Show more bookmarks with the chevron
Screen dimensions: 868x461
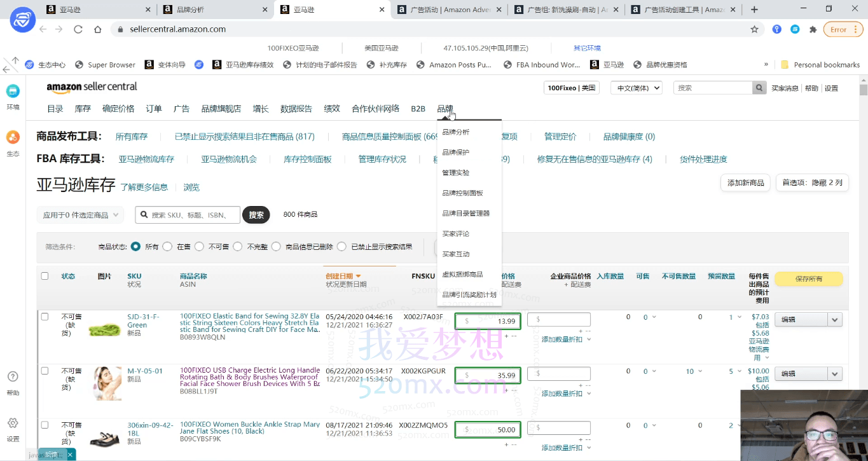pyautogui.click(x=766, y=64)
